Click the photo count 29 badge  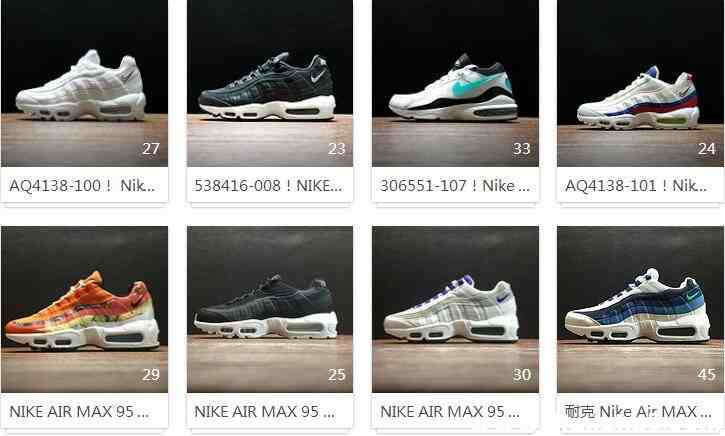click(151, 375)
